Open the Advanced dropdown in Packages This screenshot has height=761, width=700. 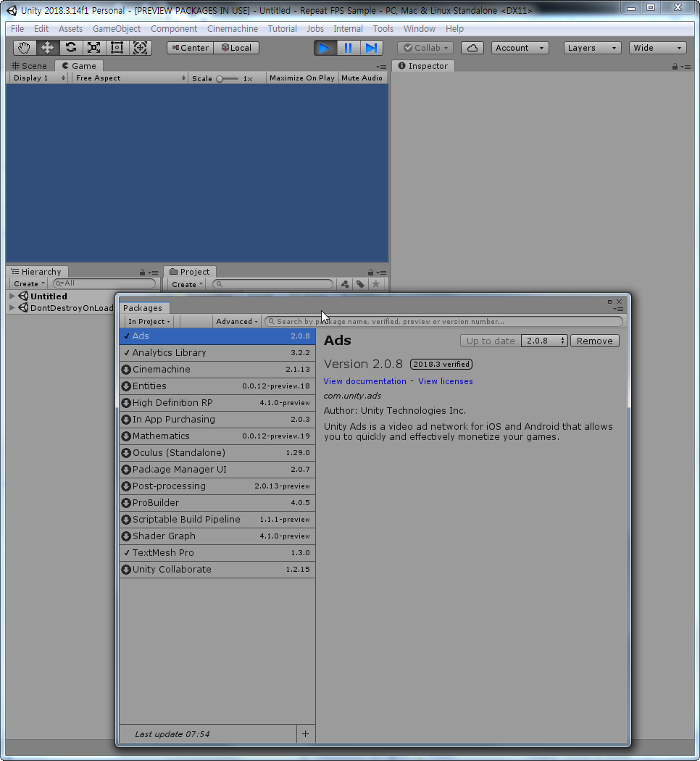coord(237,321)
